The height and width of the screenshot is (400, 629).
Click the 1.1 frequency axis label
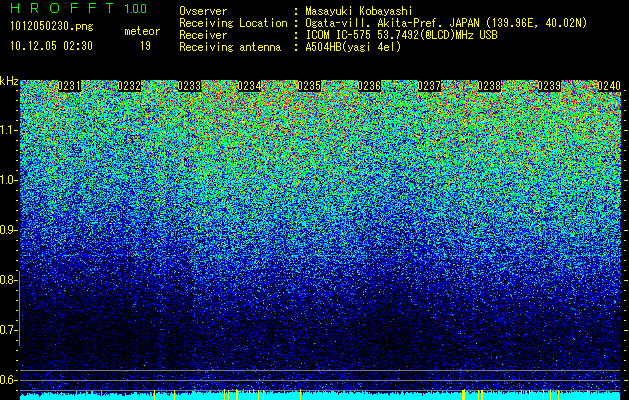point(8,130)
